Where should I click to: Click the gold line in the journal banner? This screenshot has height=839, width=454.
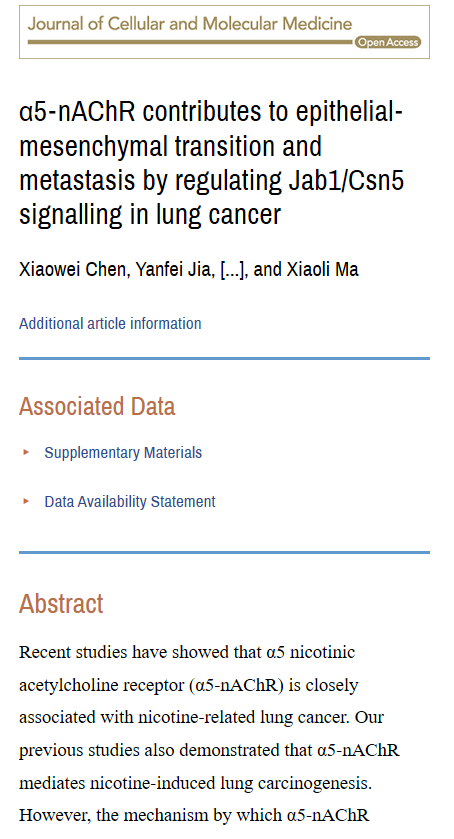point(191,42)
